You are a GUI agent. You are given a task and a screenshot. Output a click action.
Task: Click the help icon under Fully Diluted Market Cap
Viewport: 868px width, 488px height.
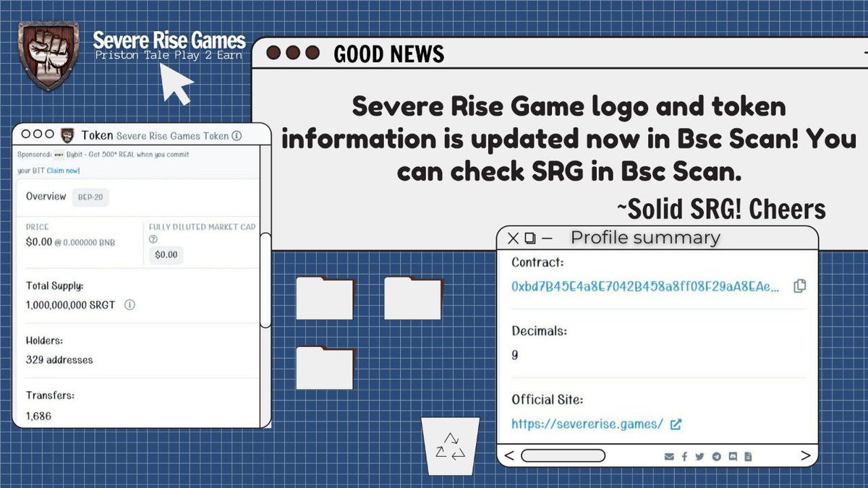click(x=153, y=239)
